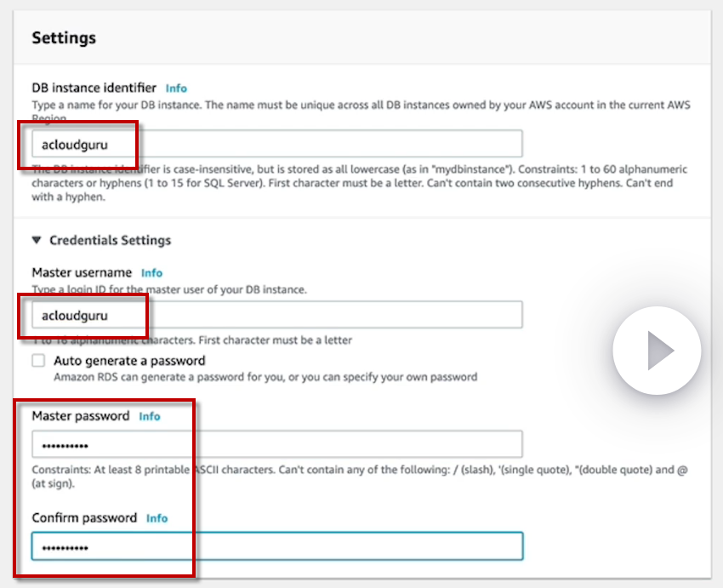This screenshot has height=588, width=723.
Task: Open Info link beside Master username
Action: [x=151, y=273]
